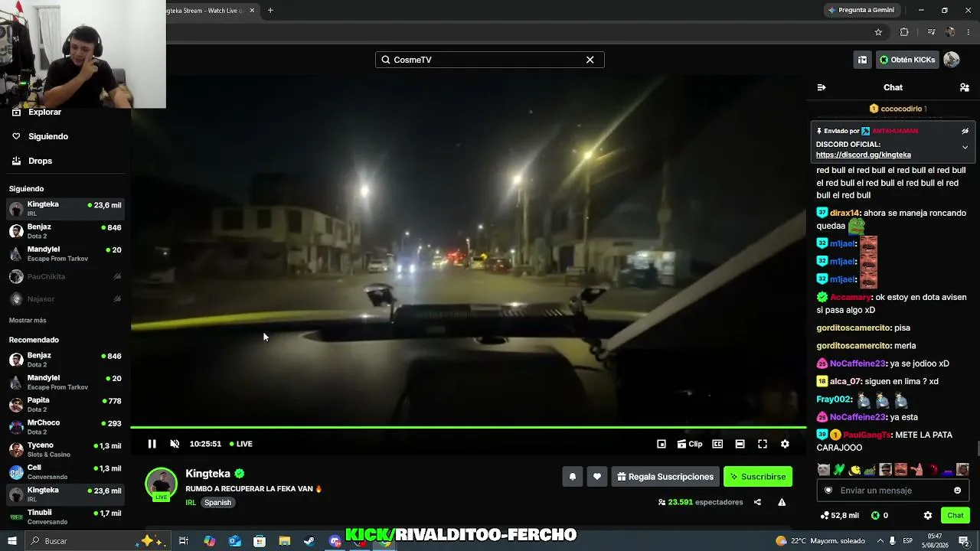Image resolution: width=980 pixels, height=551 pixels.
Task: Open the chat users list icon
Action: 965,87
